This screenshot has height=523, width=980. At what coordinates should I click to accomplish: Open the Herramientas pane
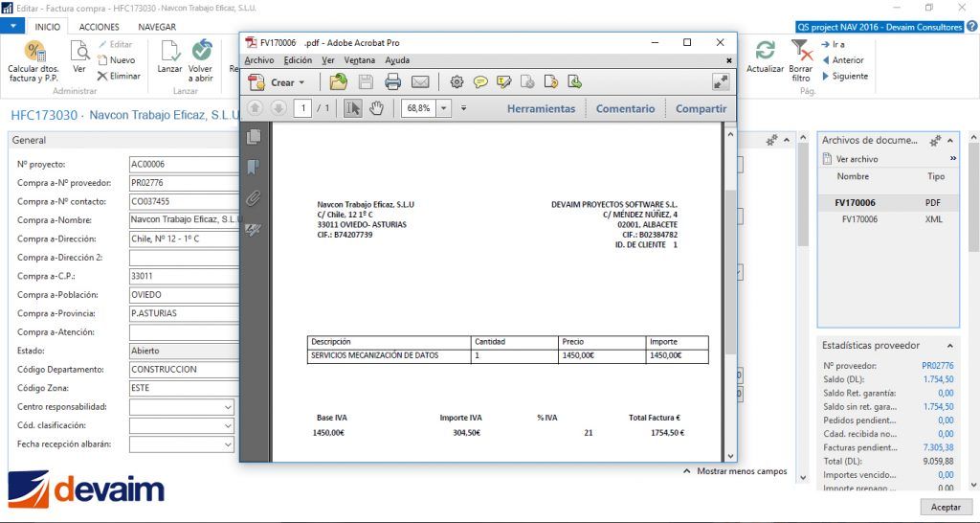541,109
